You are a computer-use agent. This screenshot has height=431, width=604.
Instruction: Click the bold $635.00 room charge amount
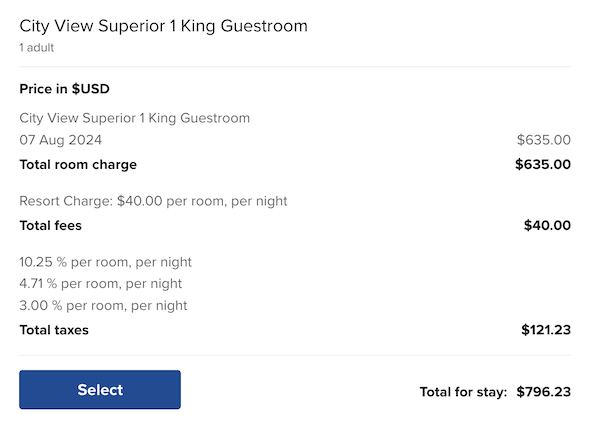coord(543,164)
